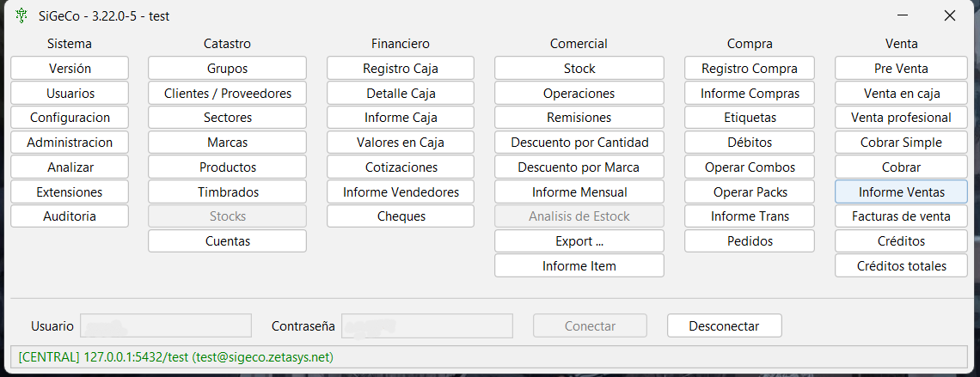
Task: Close the SiGeCo window
Action: tap(949, 15)
